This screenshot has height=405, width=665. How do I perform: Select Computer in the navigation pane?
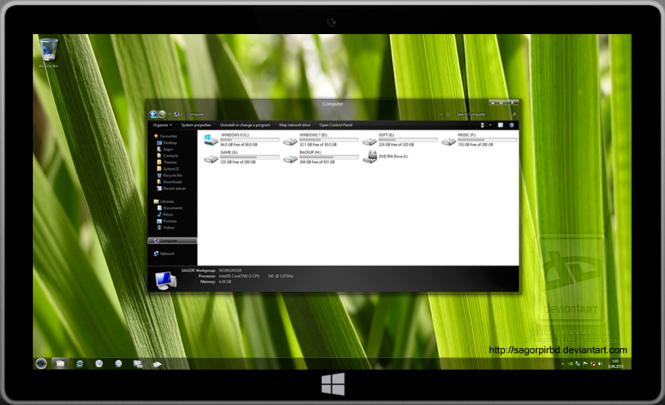tap(172, 240)
